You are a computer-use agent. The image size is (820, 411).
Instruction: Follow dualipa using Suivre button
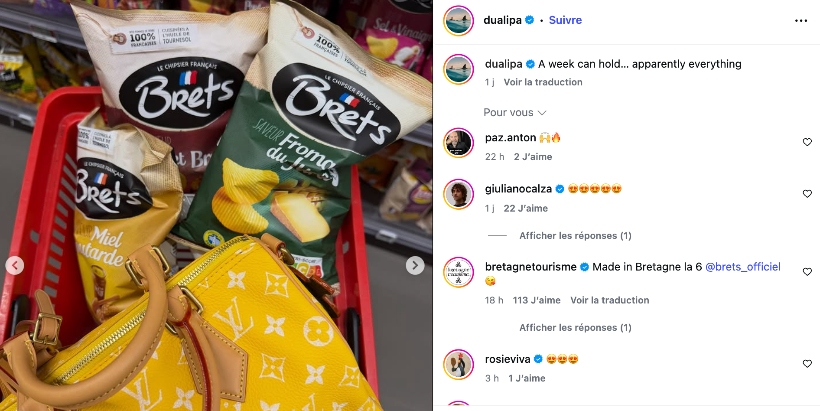click(565, 20)
